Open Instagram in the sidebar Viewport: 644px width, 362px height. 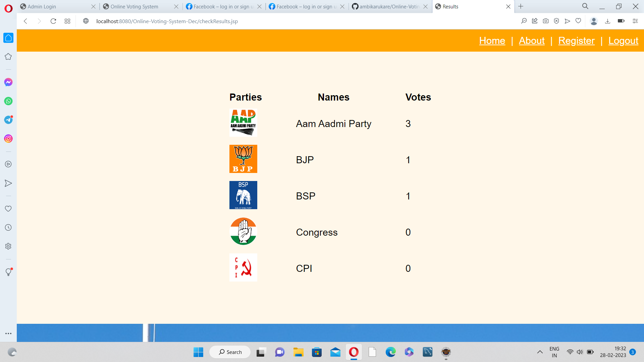point(8,138)
